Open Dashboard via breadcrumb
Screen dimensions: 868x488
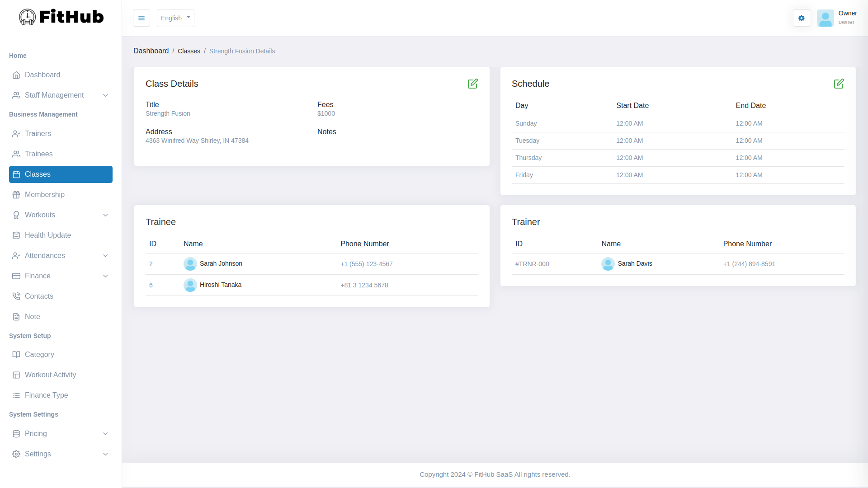[x=151, y=51]
